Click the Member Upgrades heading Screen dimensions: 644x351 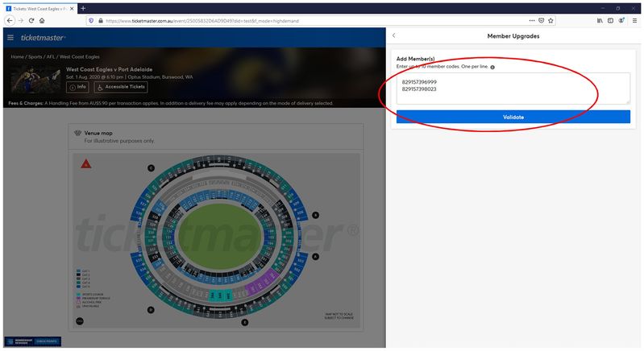[513, 36]
